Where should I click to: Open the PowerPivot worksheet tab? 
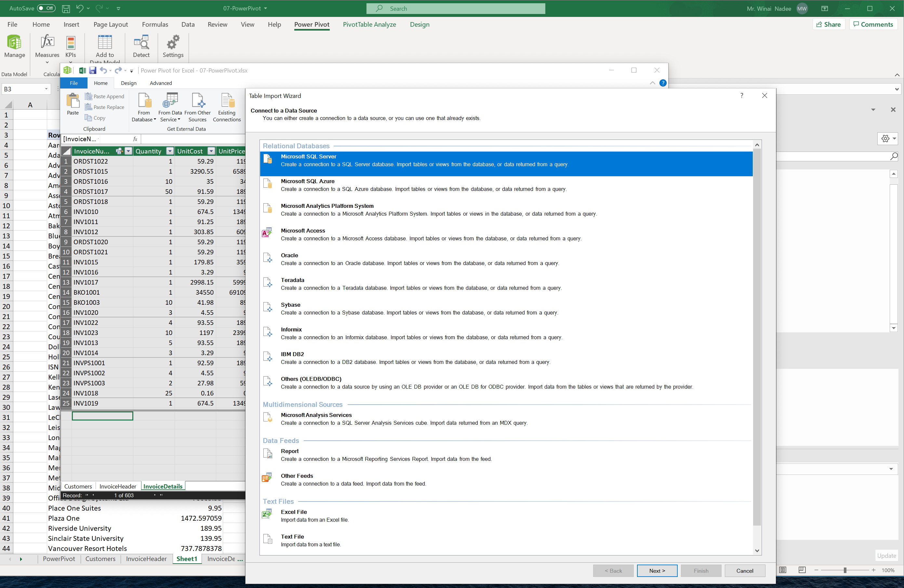pyautogui.click(x=59, y=559)
